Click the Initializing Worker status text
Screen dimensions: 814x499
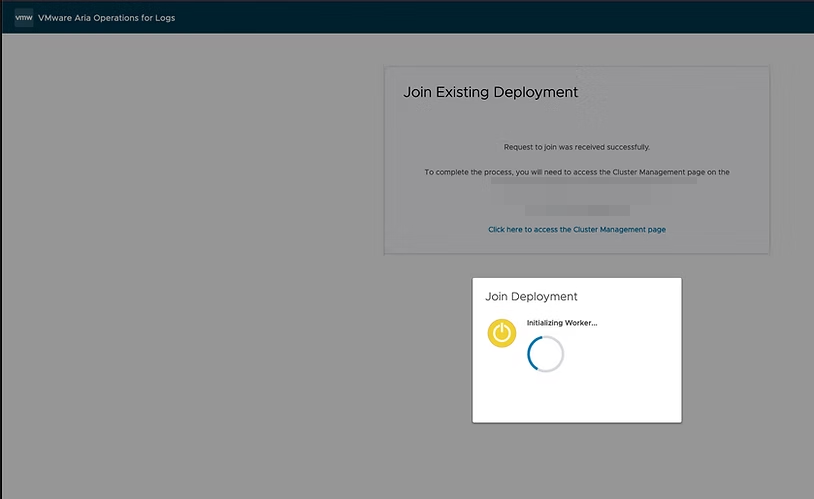click(x=561, y=323)
